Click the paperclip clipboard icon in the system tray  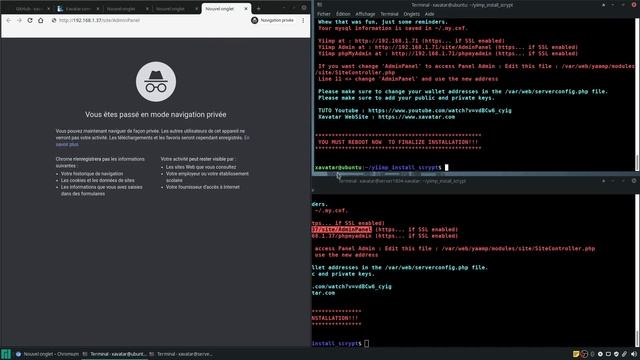624,354
